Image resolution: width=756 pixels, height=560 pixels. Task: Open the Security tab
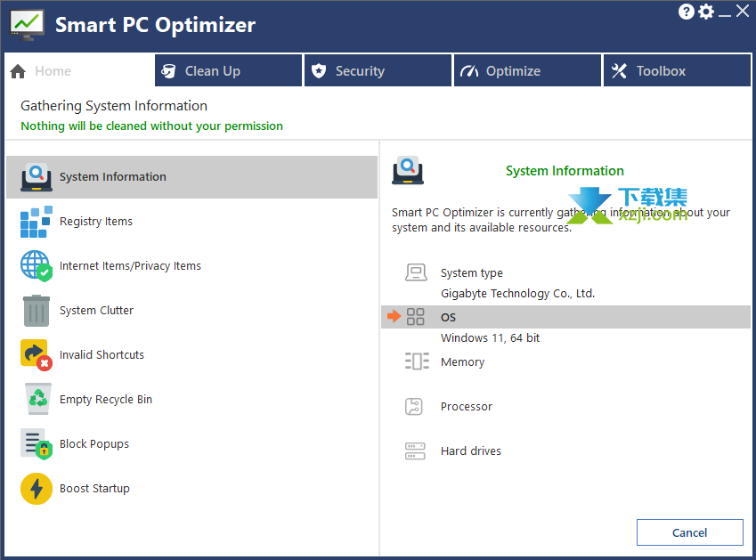tap(378, 71)
